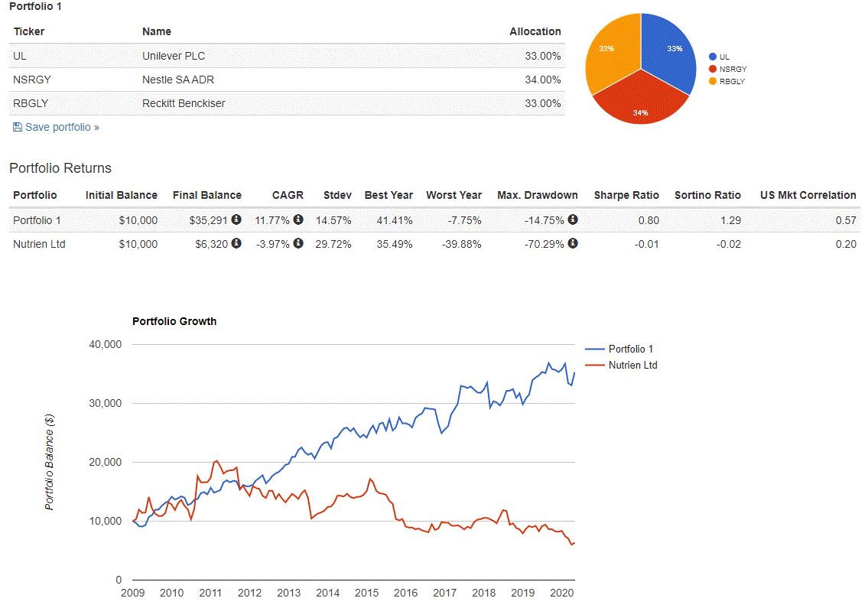Click Portfolio 1 in the growth chart legend
This screenshot has height=608, width=868.
[x=630, y=349]
